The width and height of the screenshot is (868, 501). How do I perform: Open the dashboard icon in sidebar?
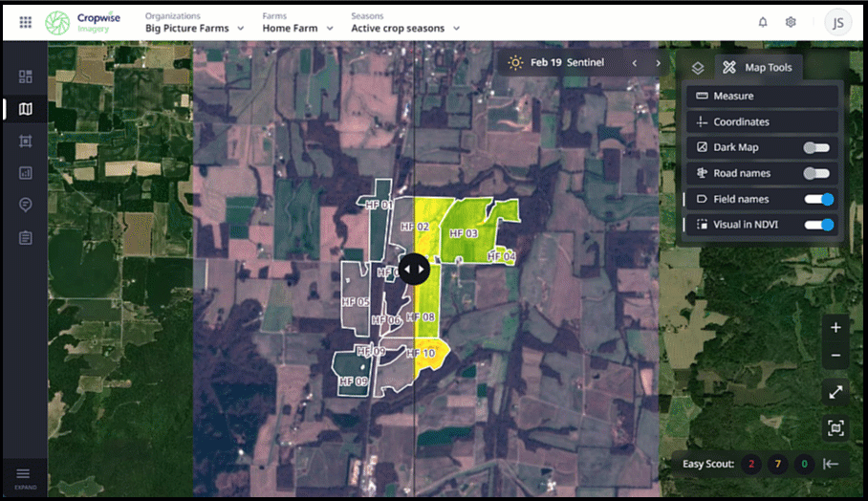(x=25, y=76)
